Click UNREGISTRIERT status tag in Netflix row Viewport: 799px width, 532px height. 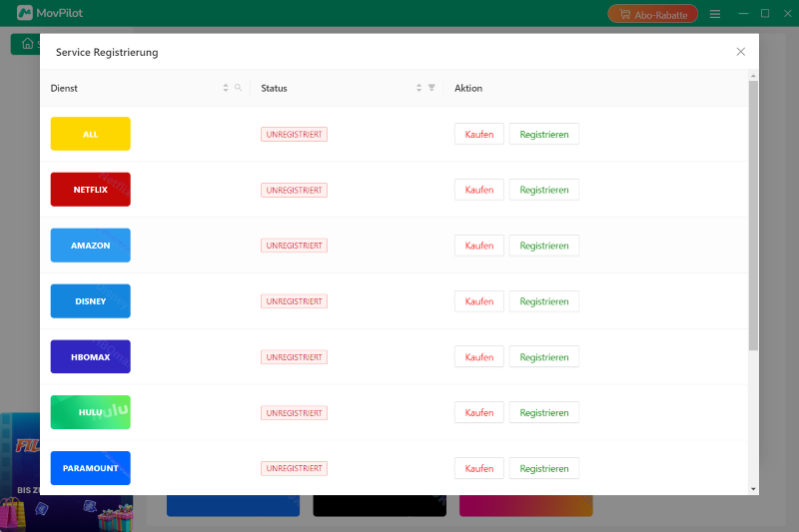pos(294,190)
